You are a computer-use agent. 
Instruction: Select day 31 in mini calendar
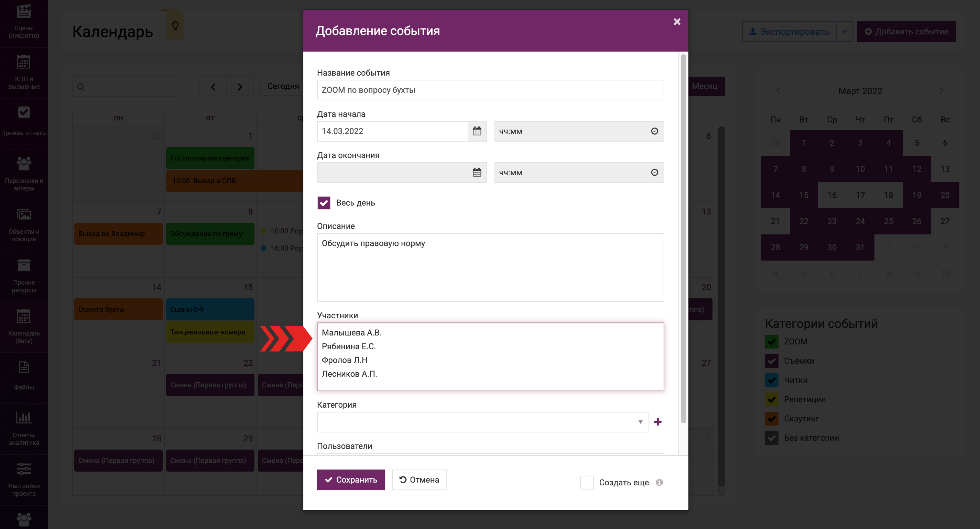(860, 247)
